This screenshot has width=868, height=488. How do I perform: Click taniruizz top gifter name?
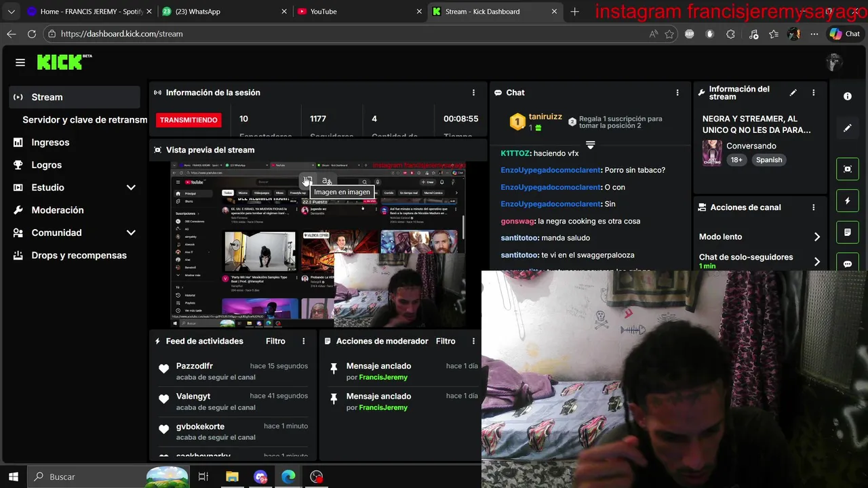point(545,117)
